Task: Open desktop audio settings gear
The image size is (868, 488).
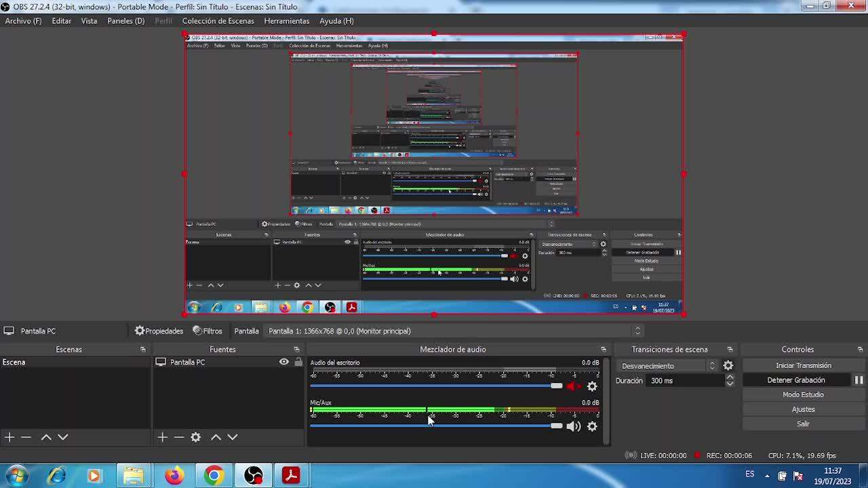Action: coord(592,386)
